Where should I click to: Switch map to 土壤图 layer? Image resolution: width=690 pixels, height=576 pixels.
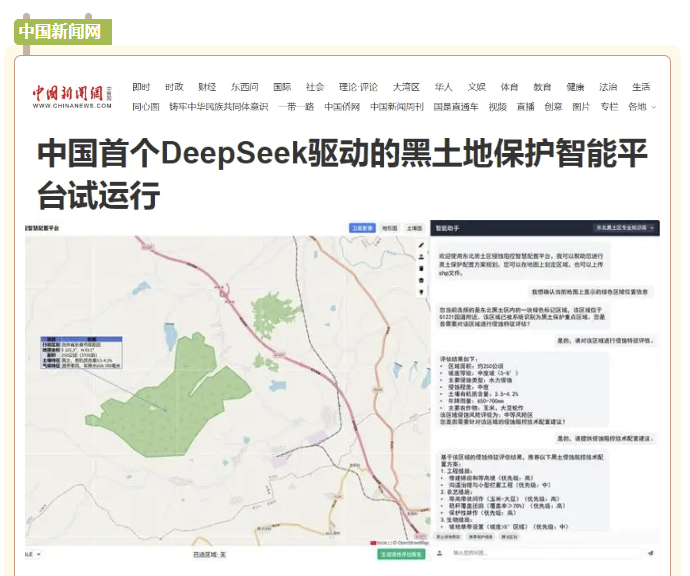click(414, 228)
